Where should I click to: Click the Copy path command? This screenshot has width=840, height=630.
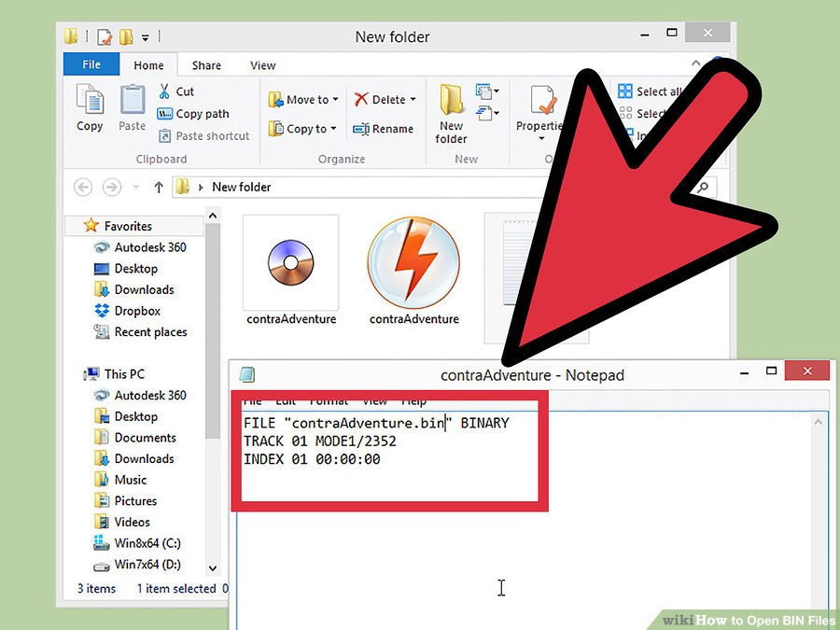point(193,114)
